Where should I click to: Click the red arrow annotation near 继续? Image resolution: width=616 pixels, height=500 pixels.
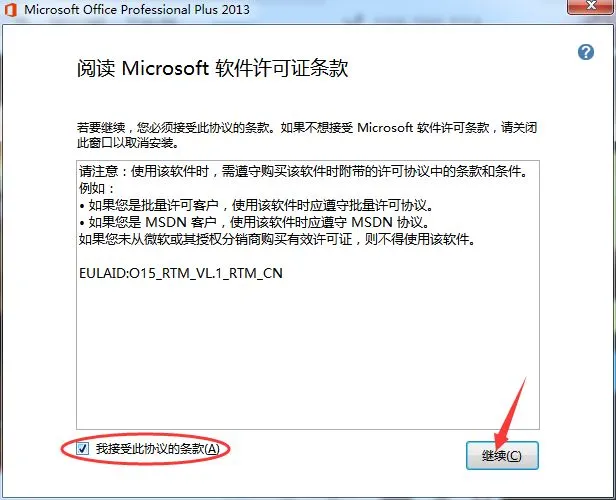pyautogui.click(x=510, y=412)
